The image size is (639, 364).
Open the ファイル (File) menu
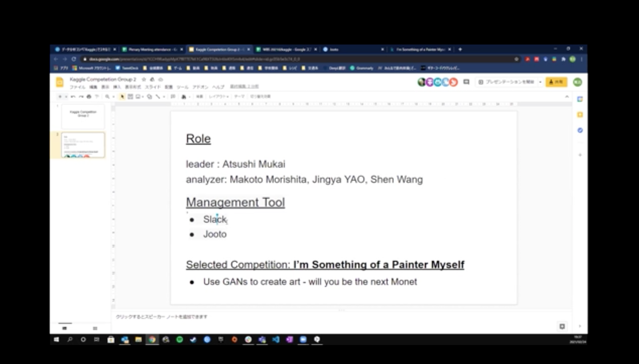click(77, 87)
